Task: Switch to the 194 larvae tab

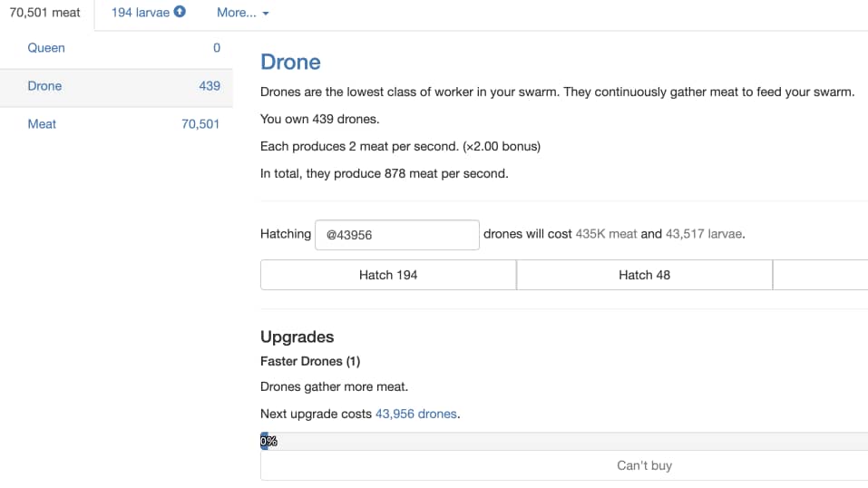Action: pyautogui.click(x=140, y=13)
